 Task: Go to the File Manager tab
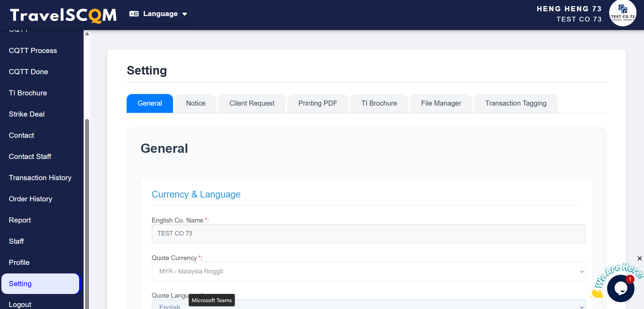[441, 103]
